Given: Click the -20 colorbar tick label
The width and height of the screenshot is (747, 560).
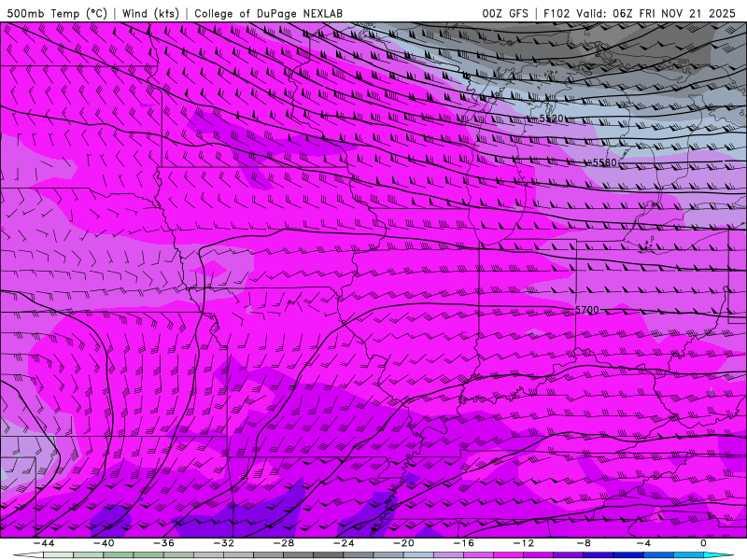Looking at the screenshot, I should (403, 543).
